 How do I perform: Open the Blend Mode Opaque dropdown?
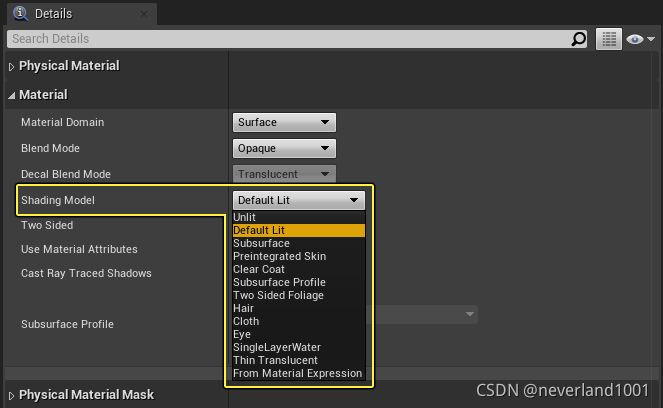[x=284, y=148]
